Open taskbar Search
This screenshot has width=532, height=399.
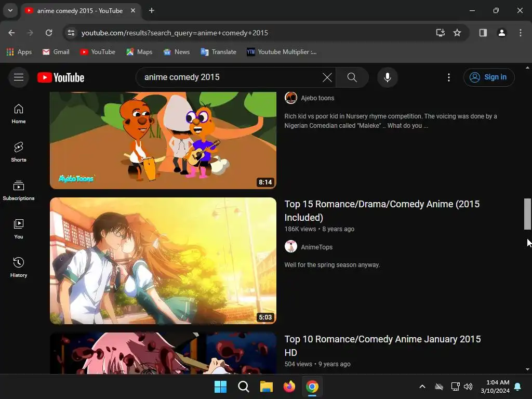(x=243, y=387)
